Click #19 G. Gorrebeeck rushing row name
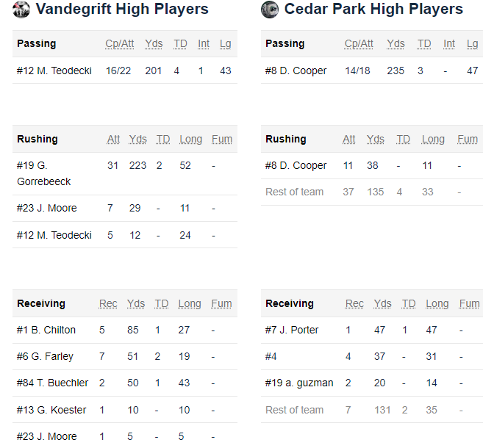The width and height of the screenshot is (483, 448). (x=43, y=173)
